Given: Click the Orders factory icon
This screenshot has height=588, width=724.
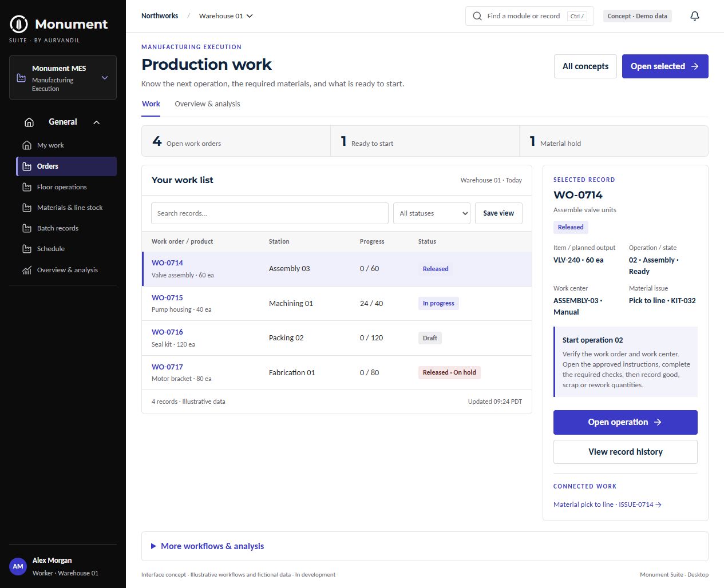Looking at the screenshot, I should coord(27,166).
